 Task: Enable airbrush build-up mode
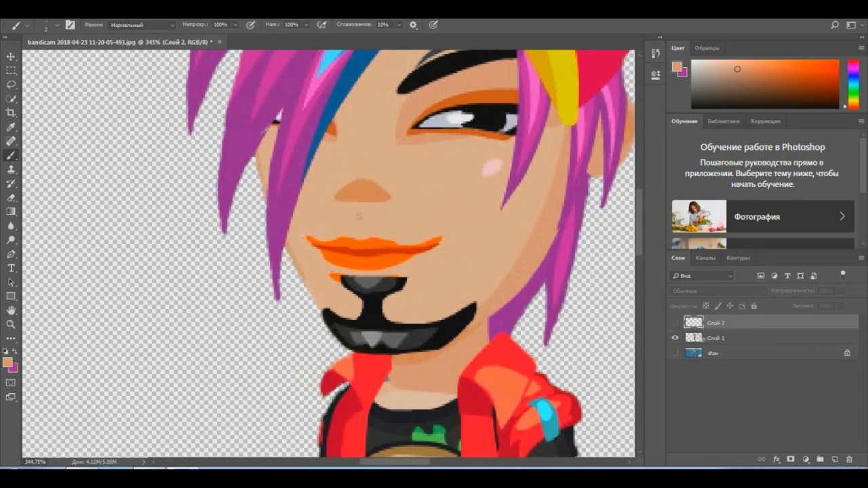pyautogui.click(x=322, y=24)
